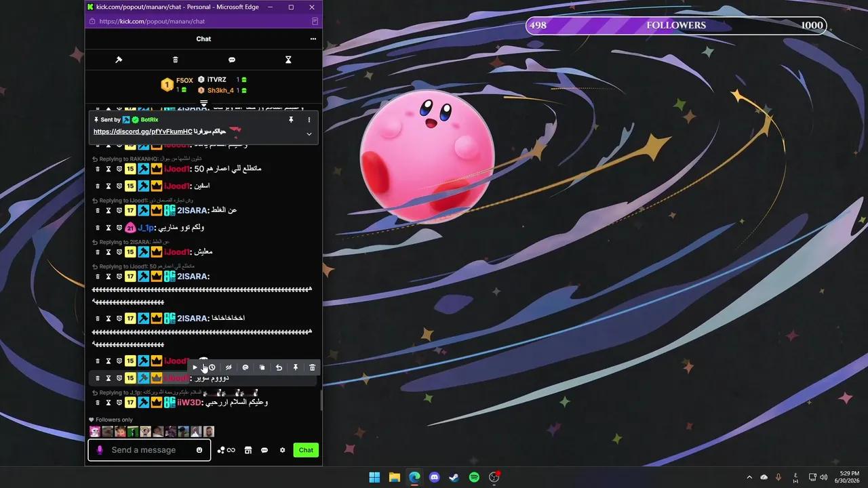Viewport: 868px width, 488px height.
Task: Click the hourglass icon in the top toolbar
Action: click(288, 60)
